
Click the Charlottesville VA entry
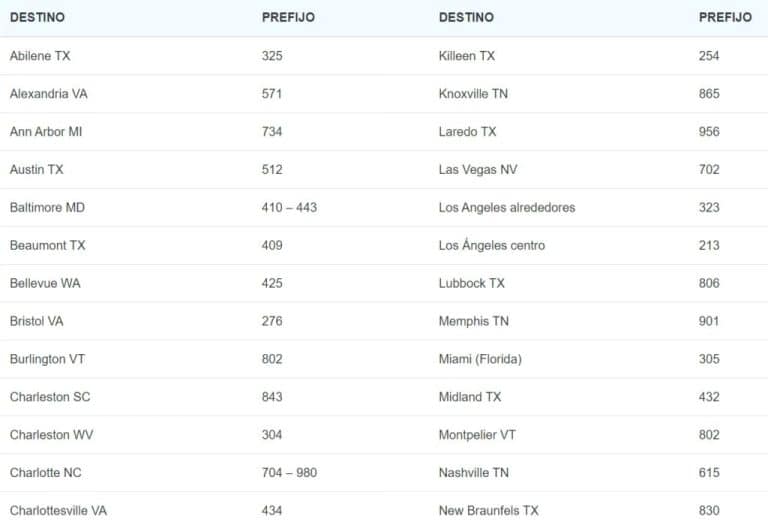pos(58,511)
